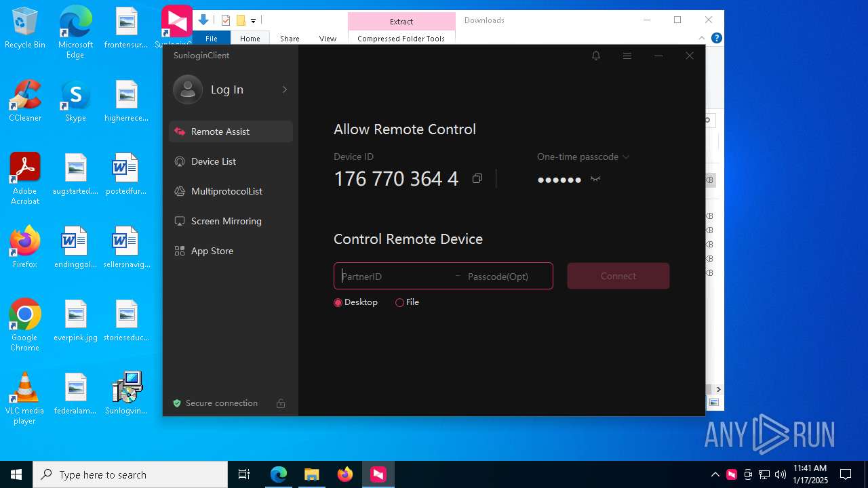The width and height of the screenshot is (868, 488).
Task: Open Recycle Bin desktop icon
Action: (25, 29)
